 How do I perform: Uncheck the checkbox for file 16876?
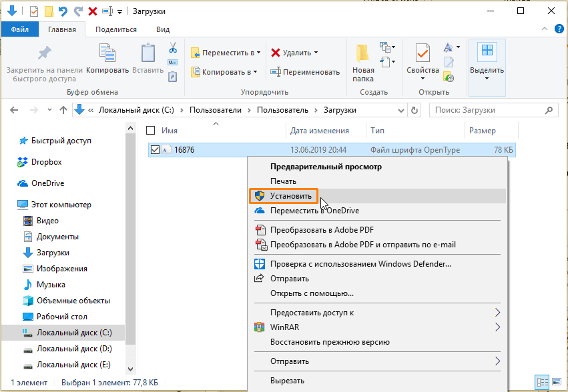(x=155, y=149)
